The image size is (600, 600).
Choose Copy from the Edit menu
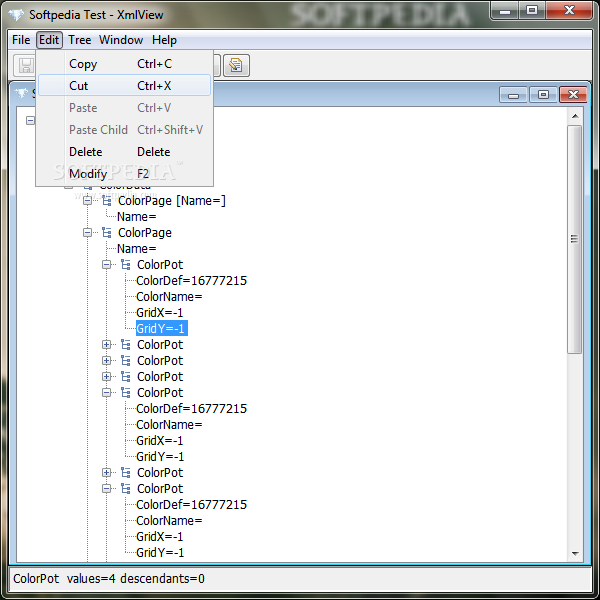(x=124, y=64)
